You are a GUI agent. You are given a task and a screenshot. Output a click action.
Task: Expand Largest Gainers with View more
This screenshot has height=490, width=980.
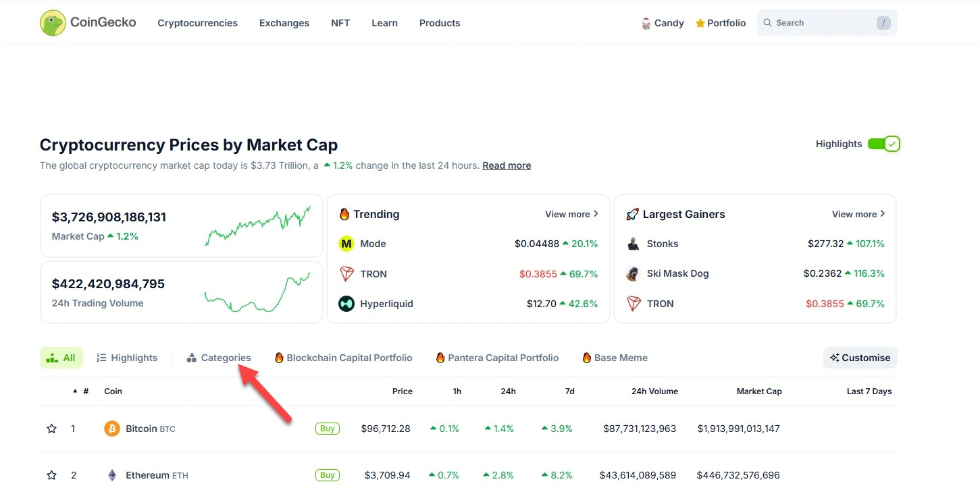[858, 214]
